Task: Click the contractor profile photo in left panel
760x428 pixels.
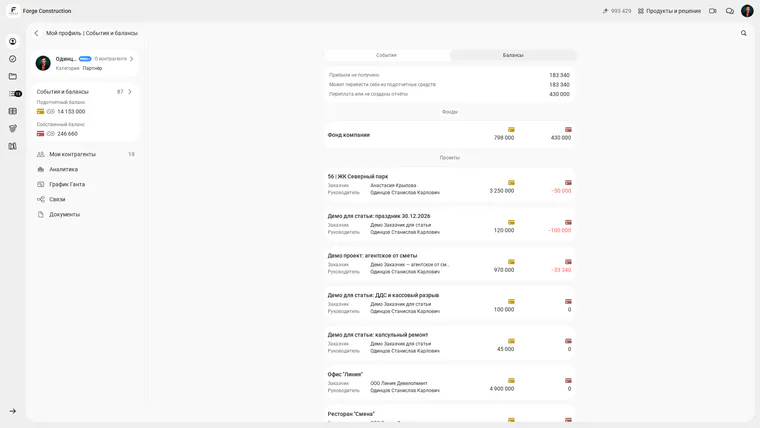Action: [43, 63]
